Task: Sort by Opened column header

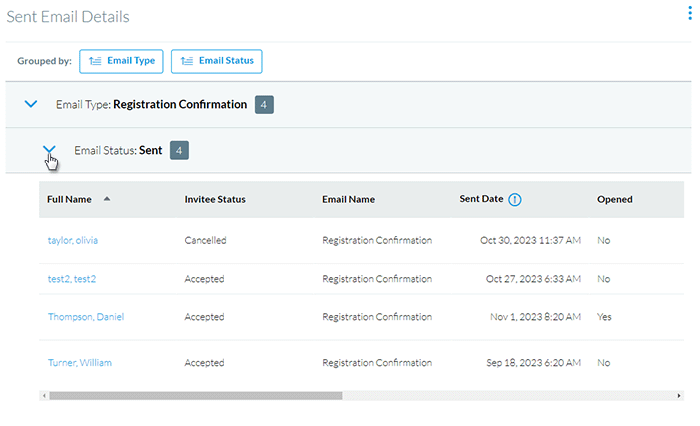Action: coord(614,199)
